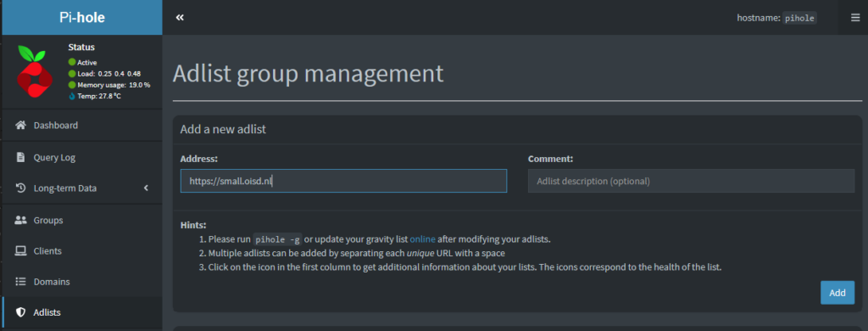Open the top-right hamburger menu
The width and height of the screenshot is (868, 331).
pyautogui.click(x=855, y=18)
